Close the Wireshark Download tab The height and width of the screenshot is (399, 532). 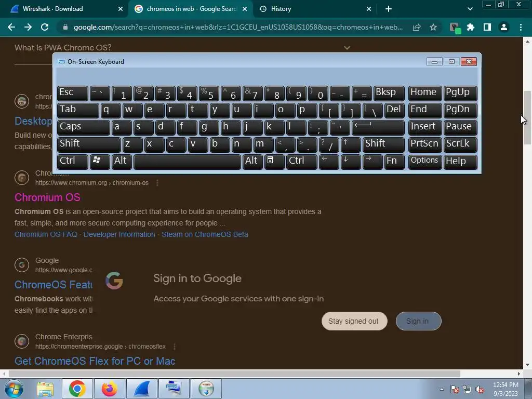click(x=121, y=9)
